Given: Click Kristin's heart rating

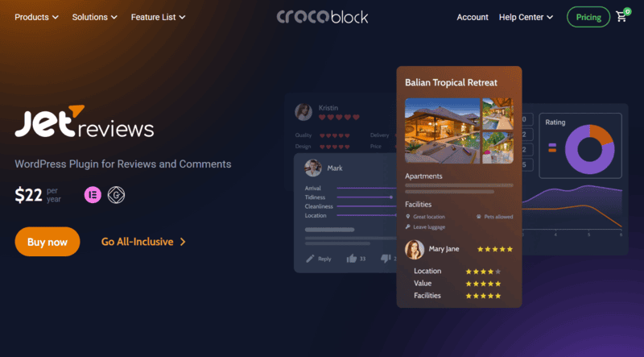Looking at the screenshot, I should [x=339, y=117].
